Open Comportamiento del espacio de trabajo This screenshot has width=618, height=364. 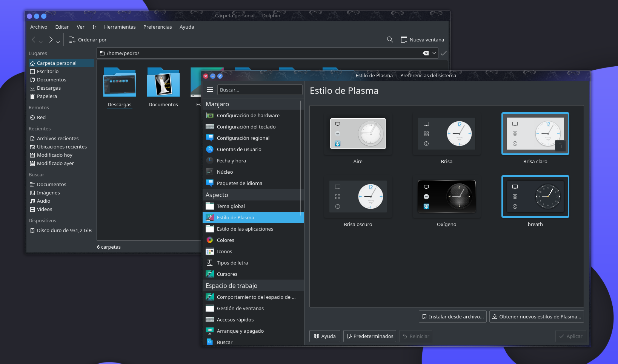pyautogui.click(x=253, y=297)
